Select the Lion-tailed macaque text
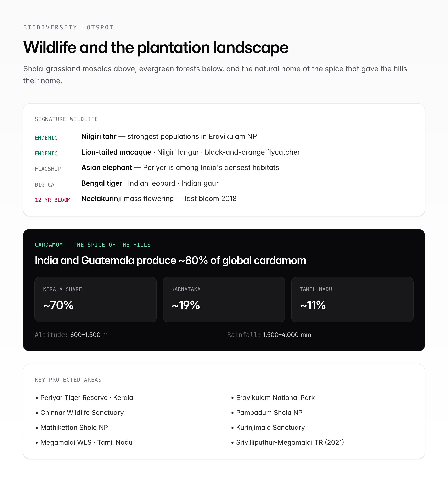The width and height of the screenshot is (448, 482). [116, 152]
